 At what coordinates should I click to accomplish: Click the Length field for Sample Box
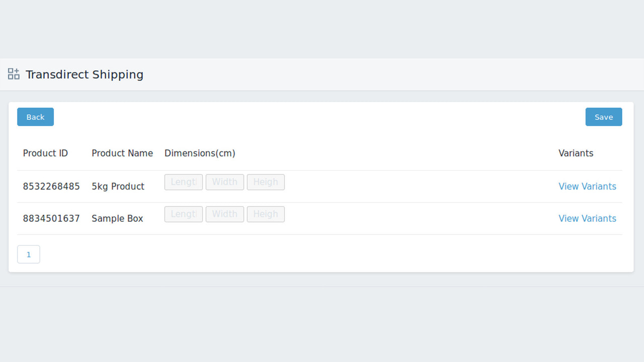click(x=183, y=214)
